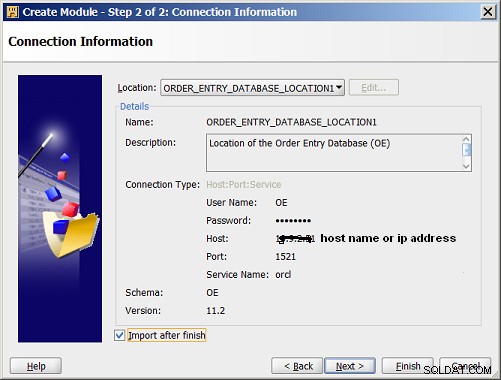This screenshot has height=380, width=501.
Task: Click the wizard wand and folder illustration
Action: pyautogui.click(x=60, y=208)
